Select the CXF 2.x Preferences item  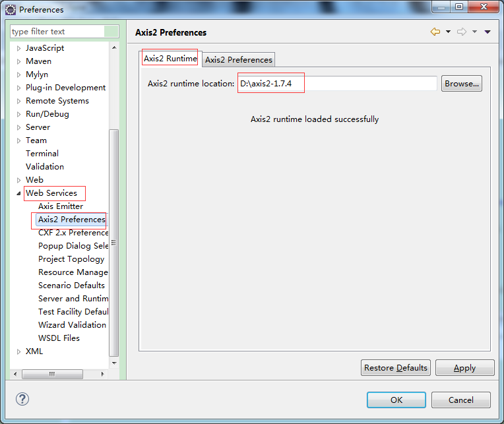[x=73, y=233]
